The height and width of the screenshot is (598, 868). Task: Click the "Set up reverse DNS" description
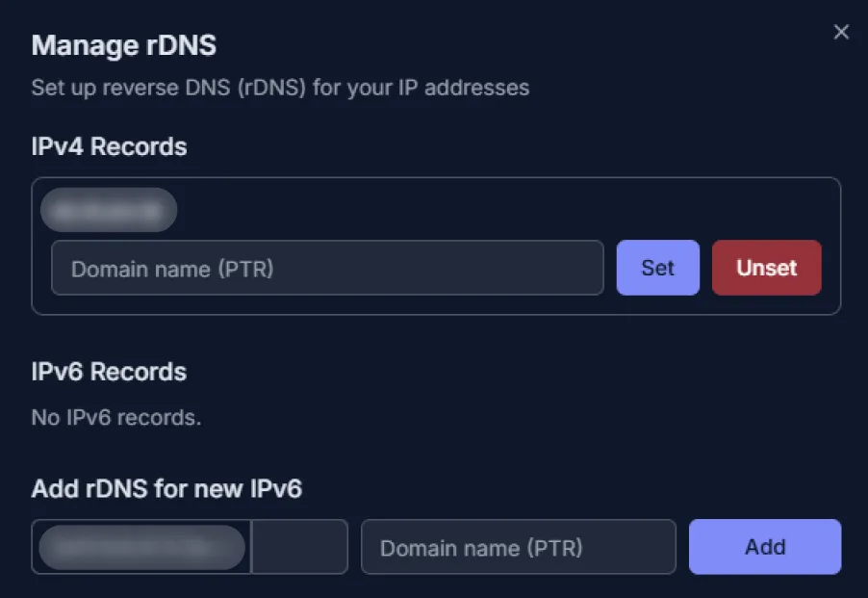coord(280,88)
